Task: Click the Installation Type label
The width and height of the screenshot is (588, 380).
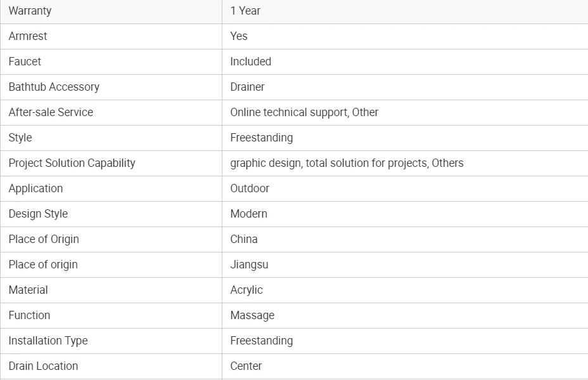Action: pyautogui.click(x=48, y=341)
